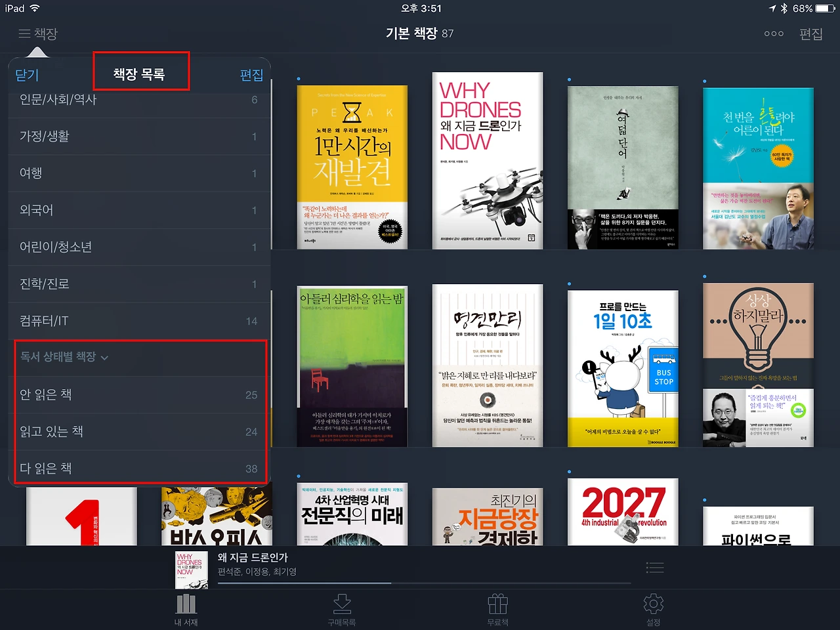The width and height of the screenshot is (840, 630).
Task: Open the 어린이/청소년 shelf
Action: point(139,247)
